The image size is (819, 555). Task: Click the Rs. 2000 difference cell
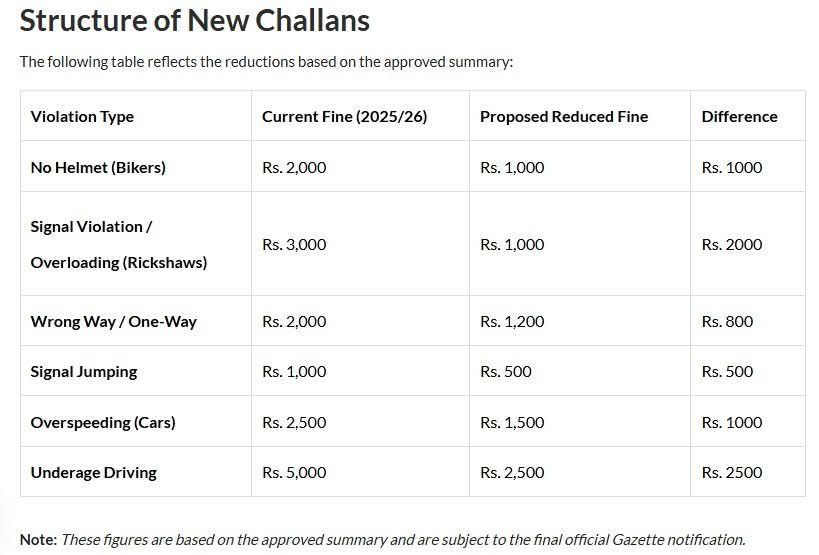click(731, 245)
